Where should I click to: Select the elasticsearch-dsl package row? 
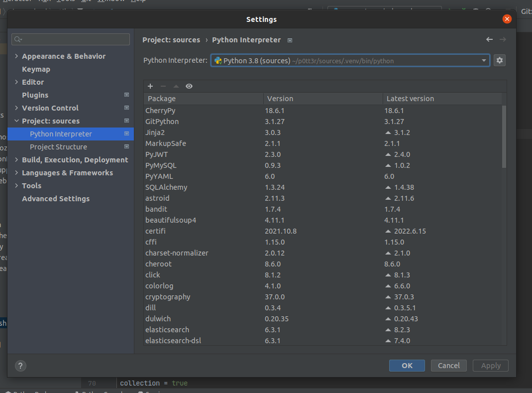pos(322,341)
